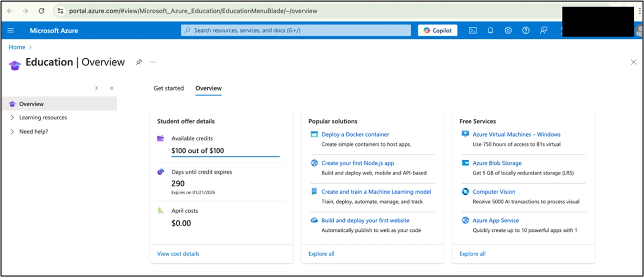This screenshot has width=644, height=277.
Task: Open Deploy a Docker container link
Action: point(355,135)
